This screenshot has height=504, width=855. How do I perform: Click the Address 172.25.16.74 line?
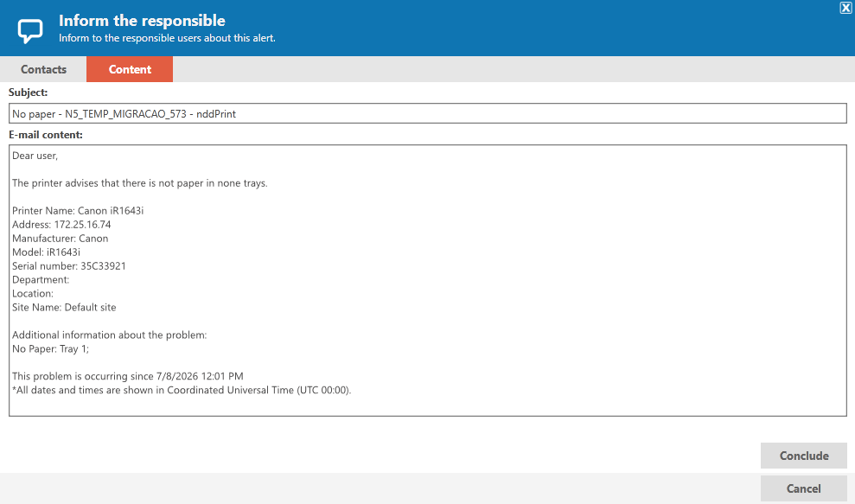[61, 224]
